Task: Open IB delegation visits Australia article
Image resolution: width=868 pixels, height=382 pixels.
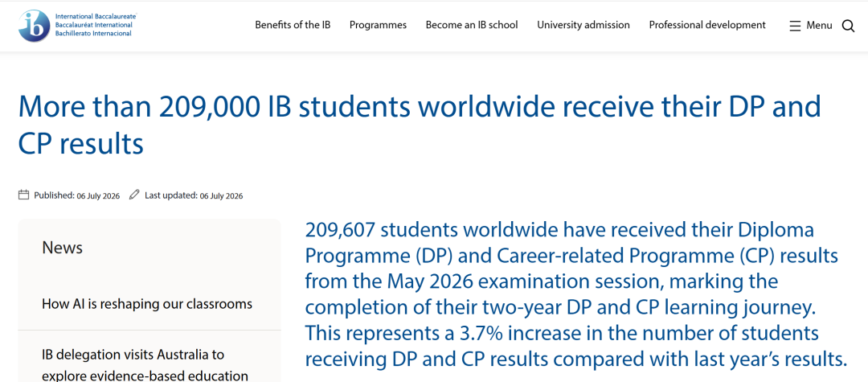Action: point(145,365)
